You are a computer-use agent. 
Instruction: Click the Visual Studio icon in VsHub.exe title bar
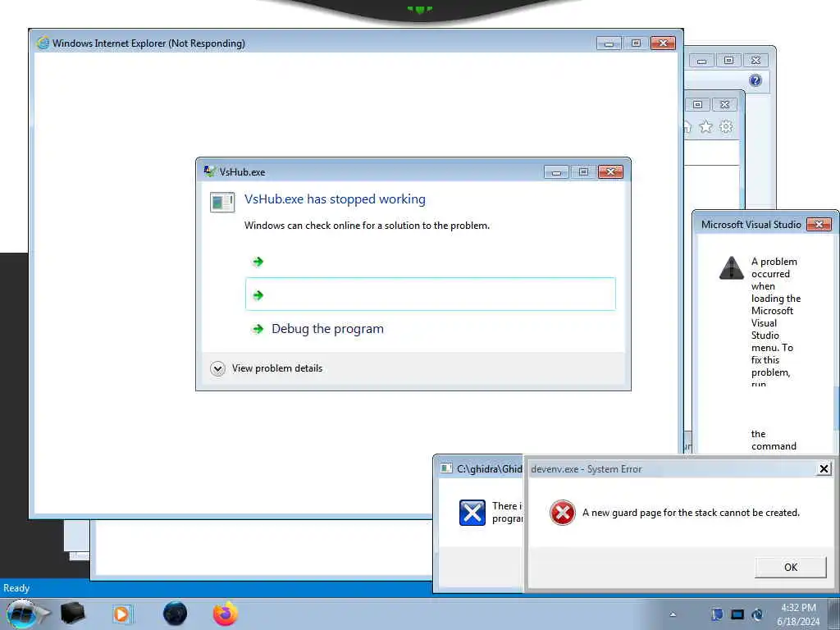tap(209, 171)
